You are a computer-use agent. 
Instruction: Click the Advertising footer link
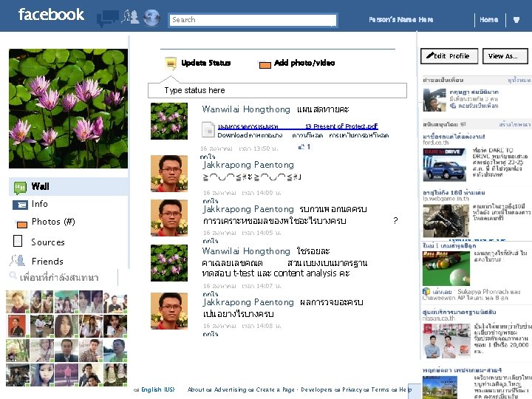232,389
